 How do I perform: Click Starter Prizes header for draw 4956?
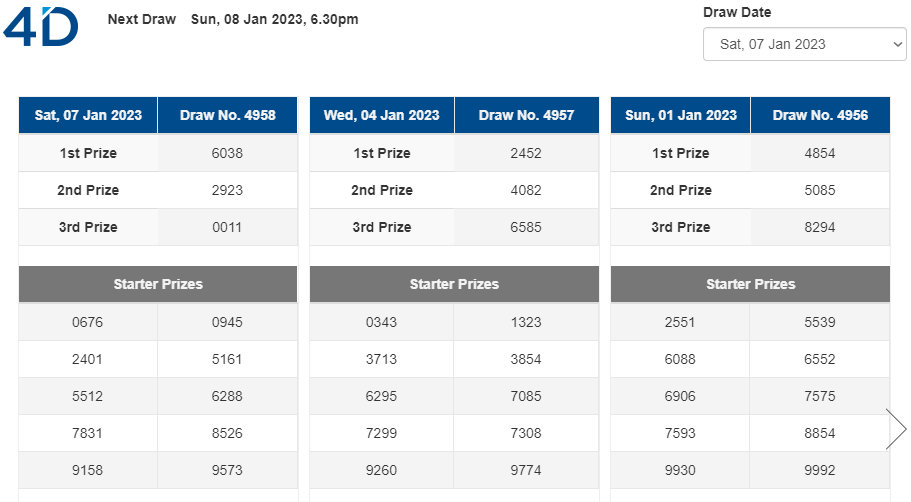point(751,284)
